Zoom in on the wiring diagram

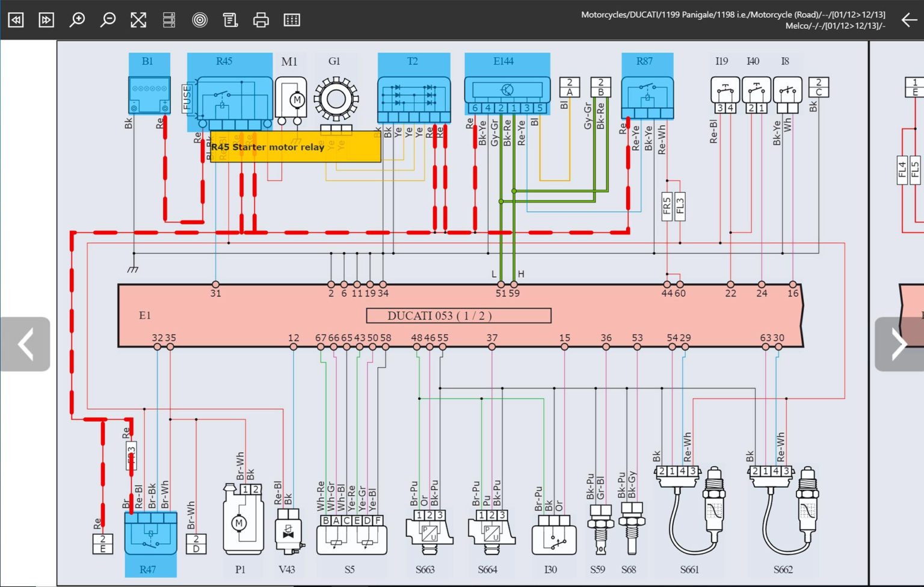click(77, 20)
